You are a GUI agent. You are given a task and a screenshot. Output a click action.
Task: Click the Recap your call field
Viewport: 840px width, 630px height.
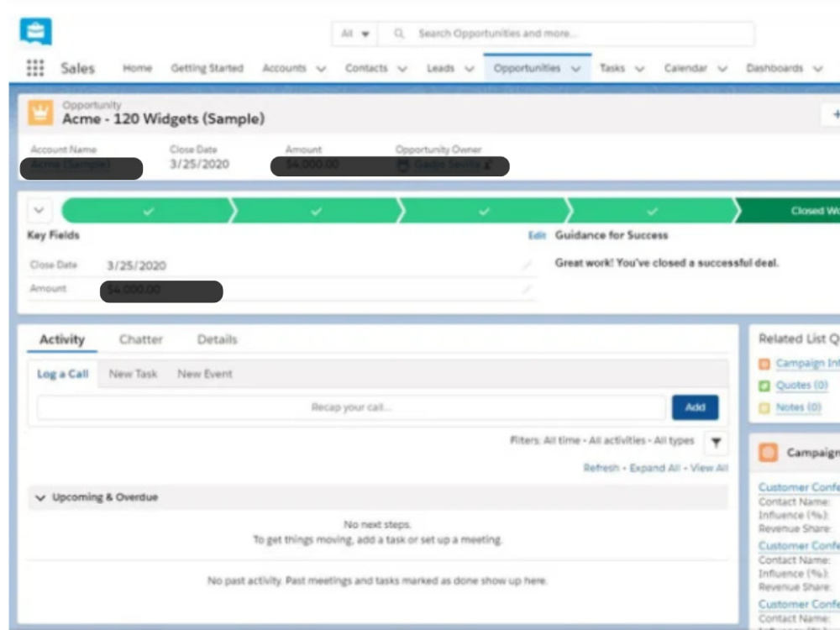[x=351, y=407]
